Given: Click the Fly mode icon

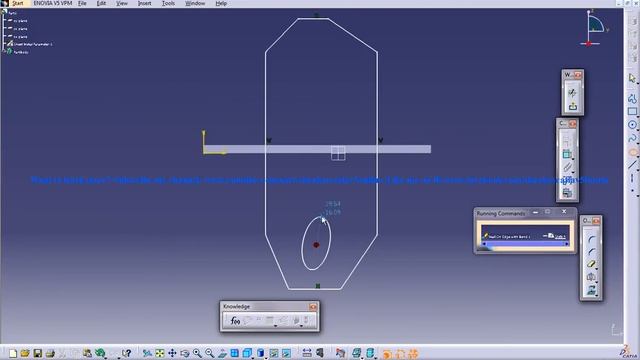Looking at the screenshot, I should (147, 353).
